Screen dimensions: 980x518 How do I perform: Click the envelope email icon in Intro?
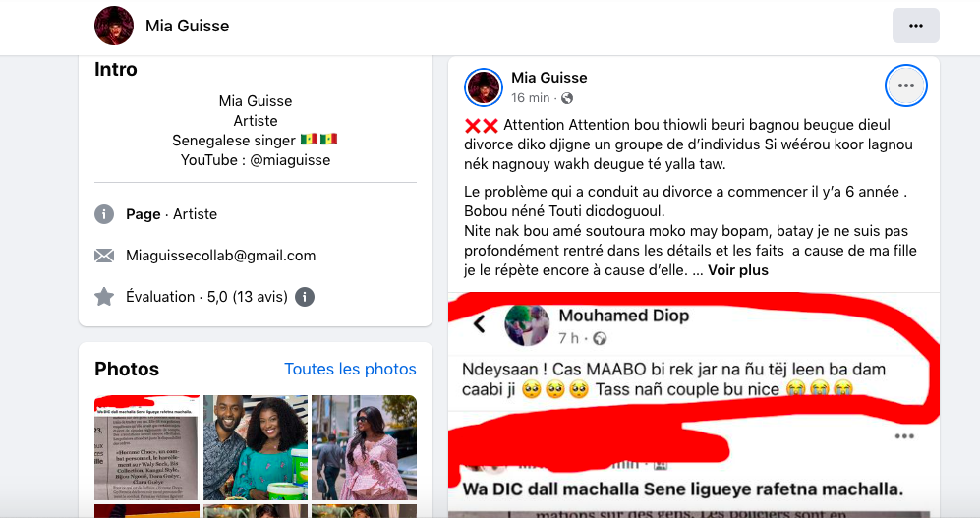(x=104, y=256)
